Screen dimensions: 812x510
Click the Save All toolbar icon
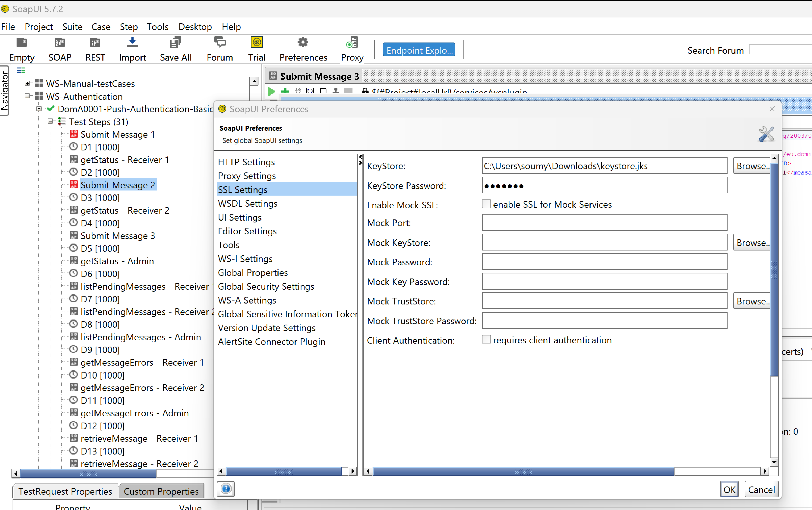coord(175,42)
